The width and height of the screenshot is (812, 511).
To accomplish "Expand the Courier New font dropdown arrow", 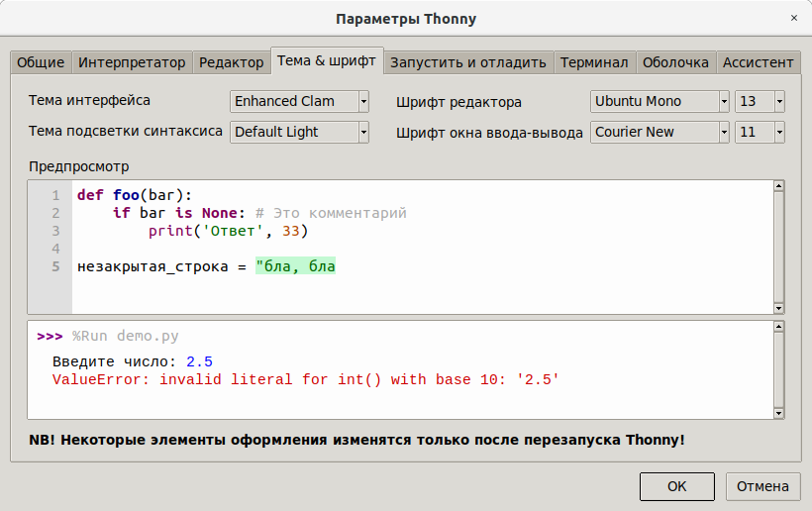I will [724, 133].
